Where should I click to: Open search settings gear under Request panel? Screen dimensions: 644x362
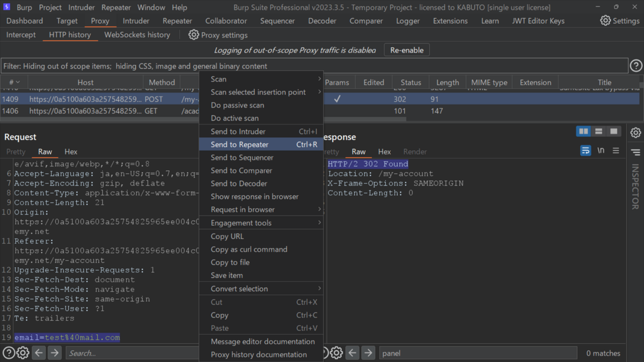23,353
